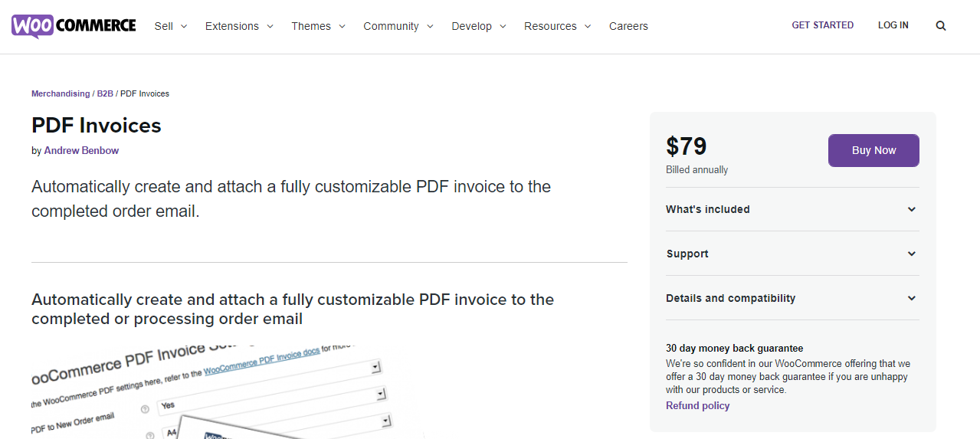The height and width of the screenshot is (439, 980).
Task: Open the Extensions menu
Action: pyautogui.click(x=238, y=26)
